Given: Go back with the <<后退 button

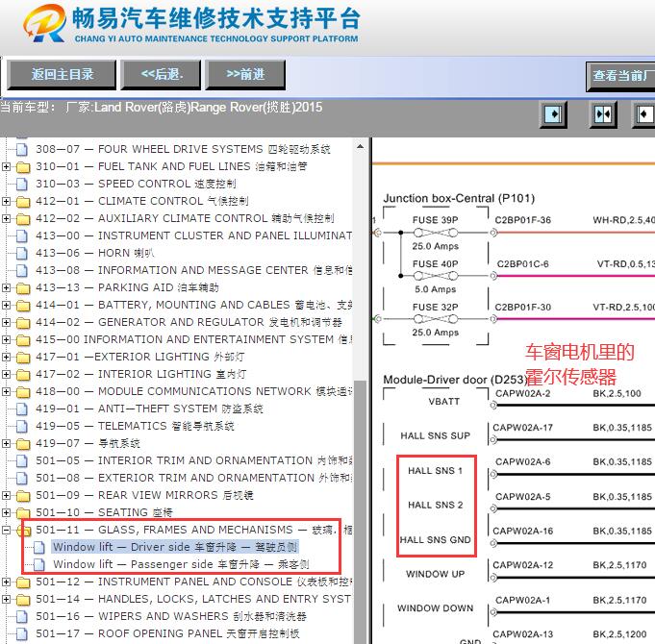Looking at the screenshot, I should click(x=161, y=75).
